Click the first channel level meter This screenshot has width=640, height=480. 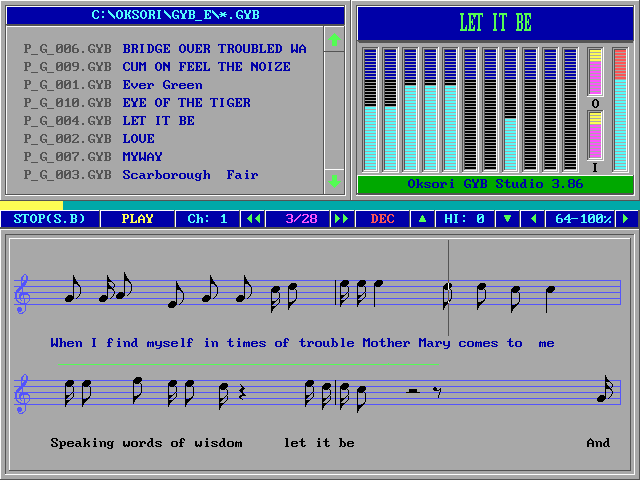point(370,109)
